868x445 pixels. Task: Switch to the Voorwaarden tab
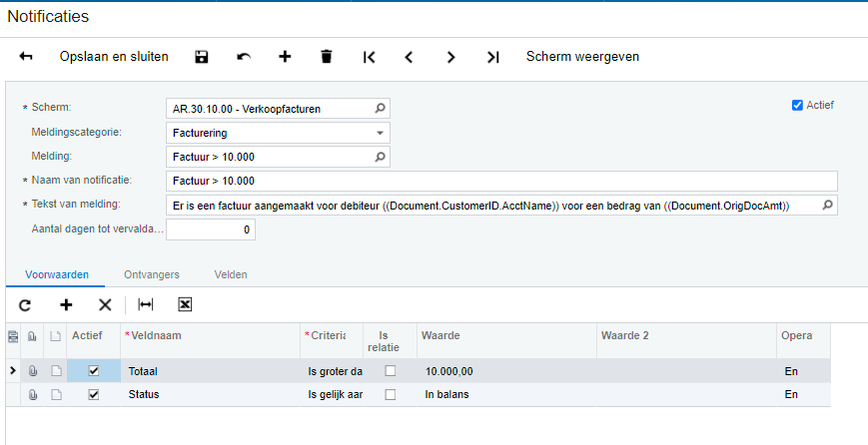pos(57,274)
